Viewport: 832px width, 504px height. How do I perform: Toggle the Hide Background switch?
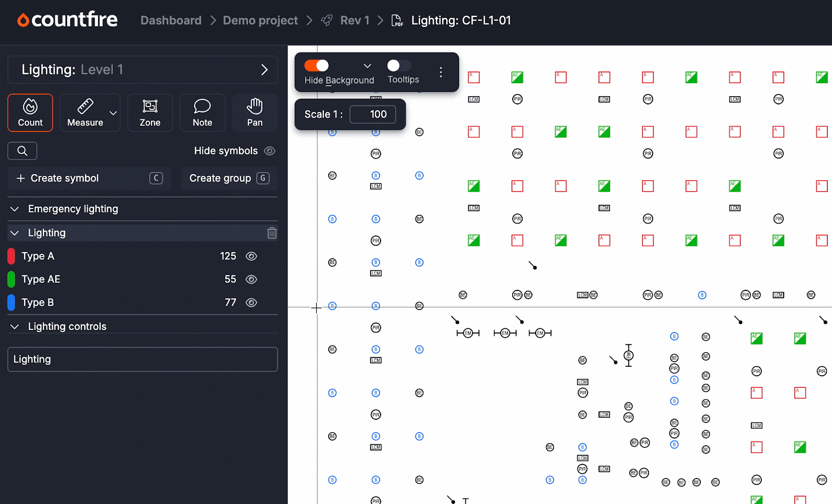[x=317, y=65]
